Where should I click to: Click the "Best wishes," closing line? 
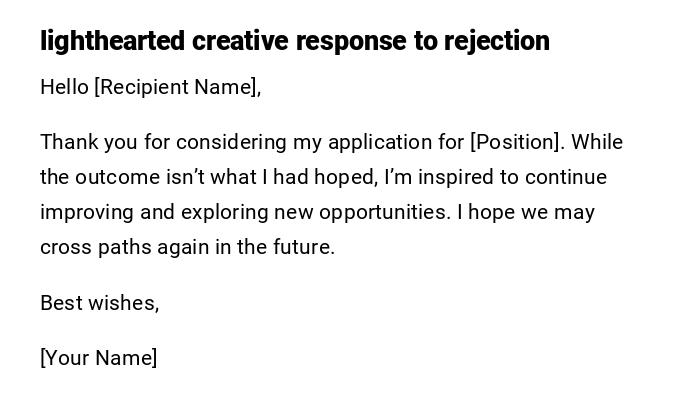tap(99, 303)
